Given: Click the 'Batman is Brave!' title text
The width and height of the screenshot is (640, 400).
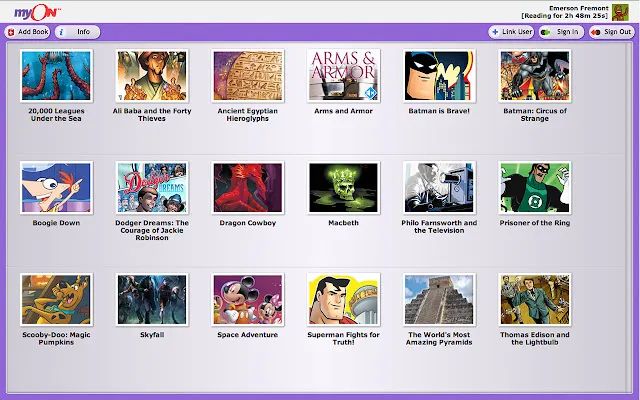Looking at the screenshot, I should (439, 111).
